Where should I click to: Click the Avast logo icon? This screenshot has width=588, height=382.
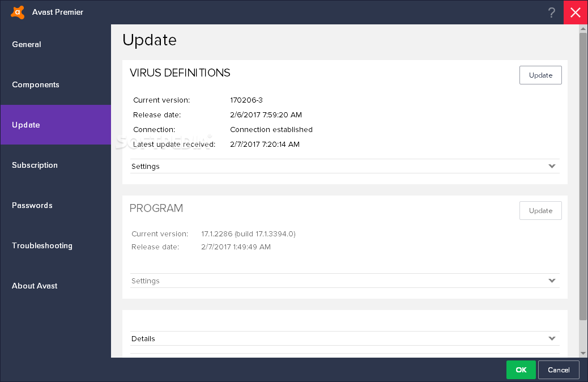18,12
